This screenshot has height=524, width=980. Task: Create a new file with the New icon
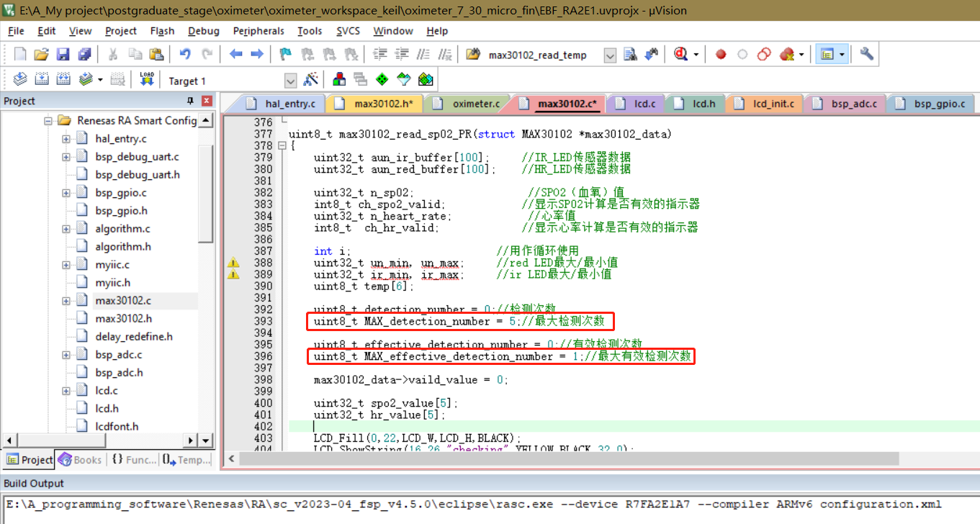click(20, 55)
